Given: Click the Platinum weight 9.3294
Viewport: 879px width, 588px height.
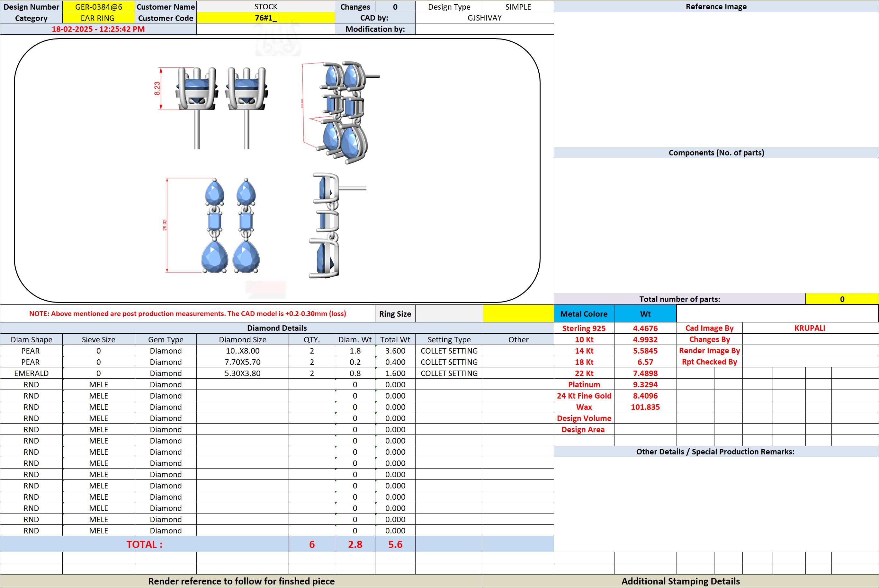Looking at the screenshot, I should pyautogui.click(x=645, y=384).
